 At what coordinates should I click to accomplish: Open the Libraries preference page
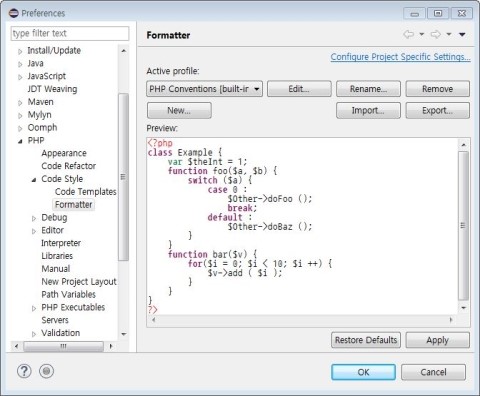pos(57,256)
